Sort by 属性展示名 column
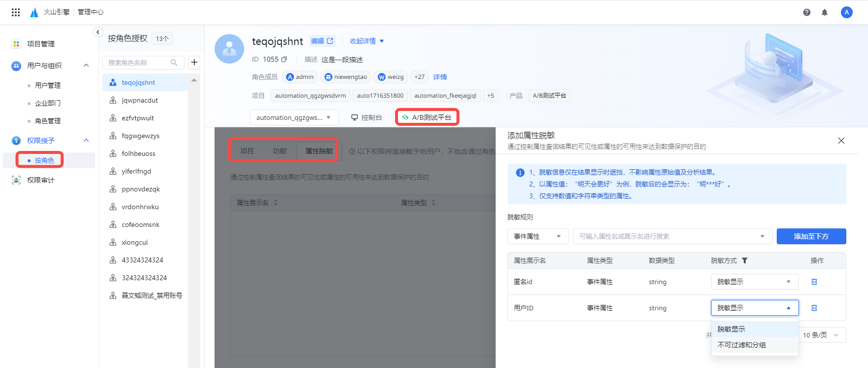 276,203
